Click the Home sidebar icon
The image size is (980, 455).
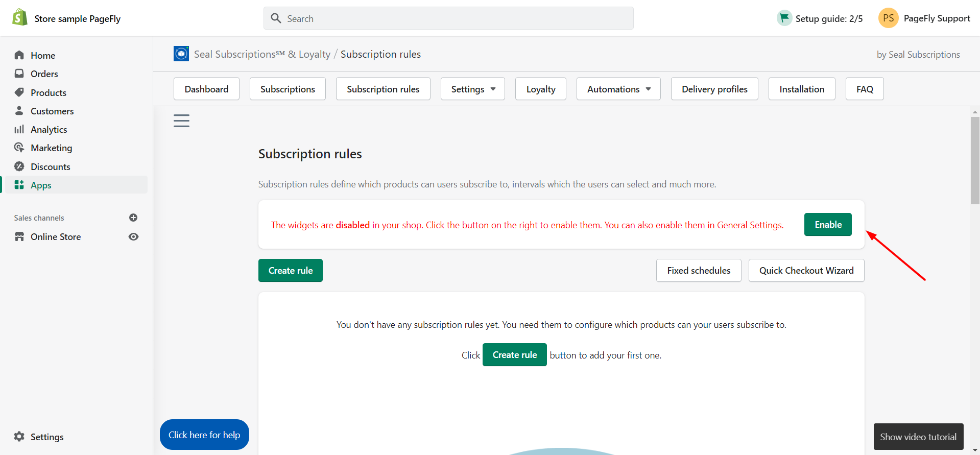[19, 55]
